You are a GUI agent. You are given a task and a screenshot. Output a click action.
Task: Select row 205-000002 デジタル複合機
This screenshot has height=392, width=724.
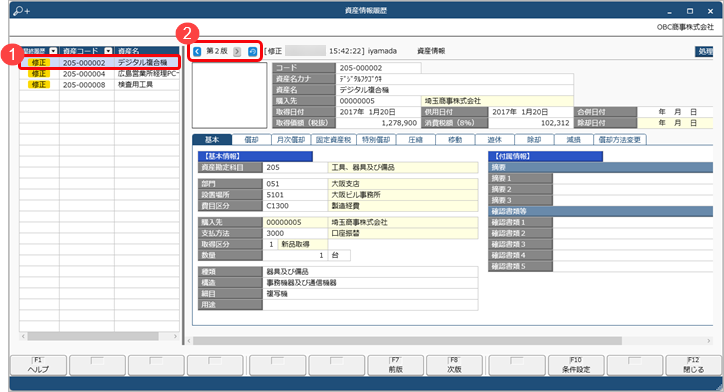(x=99, y=62)
